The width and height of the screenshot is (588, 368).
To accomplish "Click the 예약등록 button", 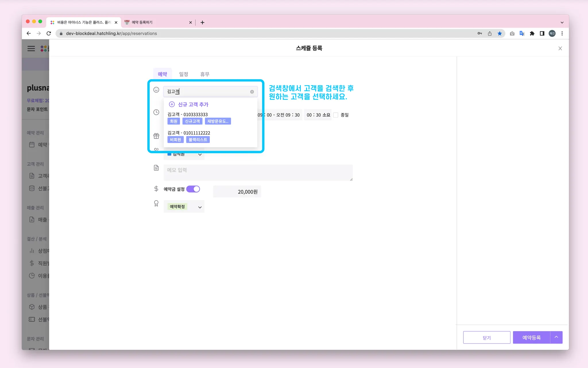I will tap(531, 338).
